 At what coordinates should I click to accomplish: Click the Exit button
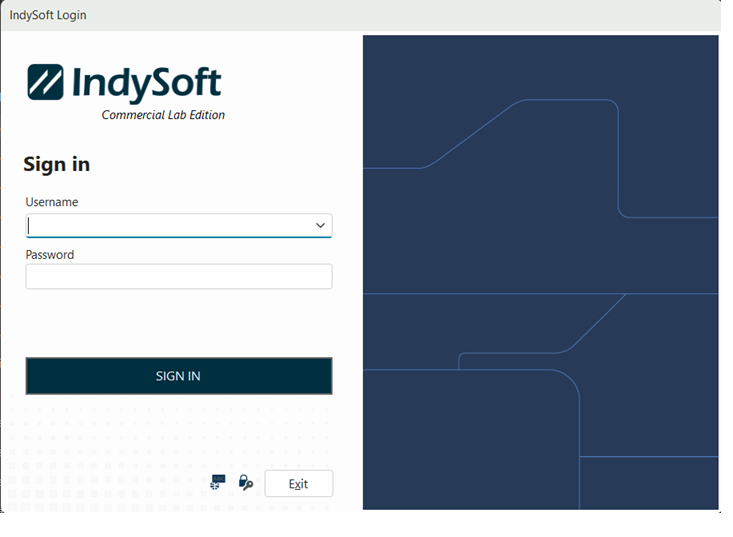pyautogui.click(x=299, y=483)
